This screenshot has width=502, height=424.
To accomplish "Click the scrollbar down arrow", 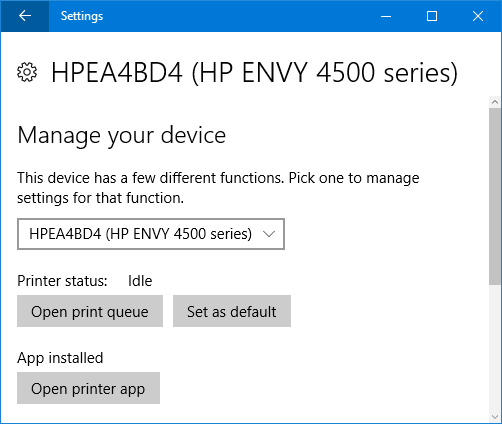I will (495, 417).
